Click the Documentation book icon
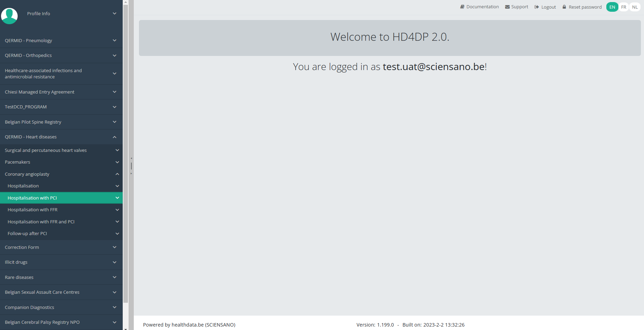This screenshot has width=644, height=330. (462, 7)
